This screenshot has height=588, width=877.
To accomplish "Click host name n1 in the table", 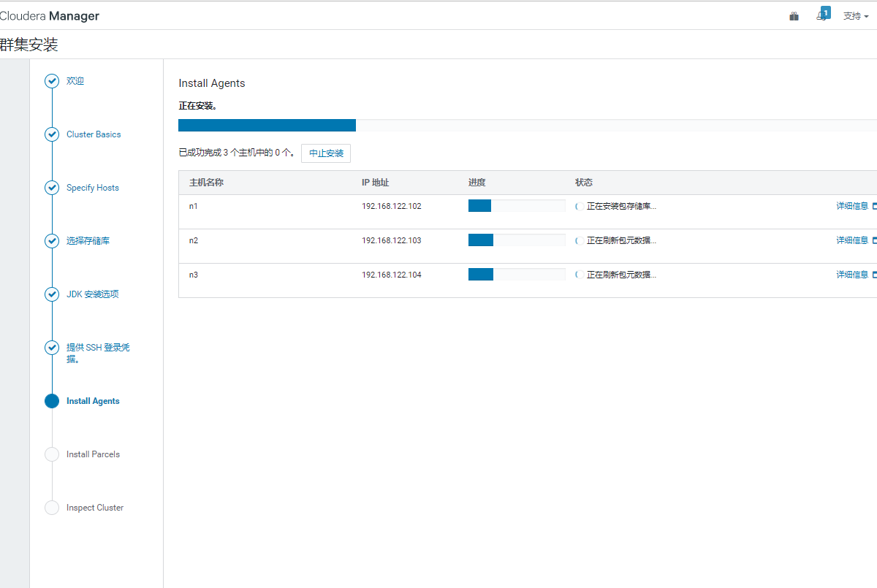I will point(194,206).
